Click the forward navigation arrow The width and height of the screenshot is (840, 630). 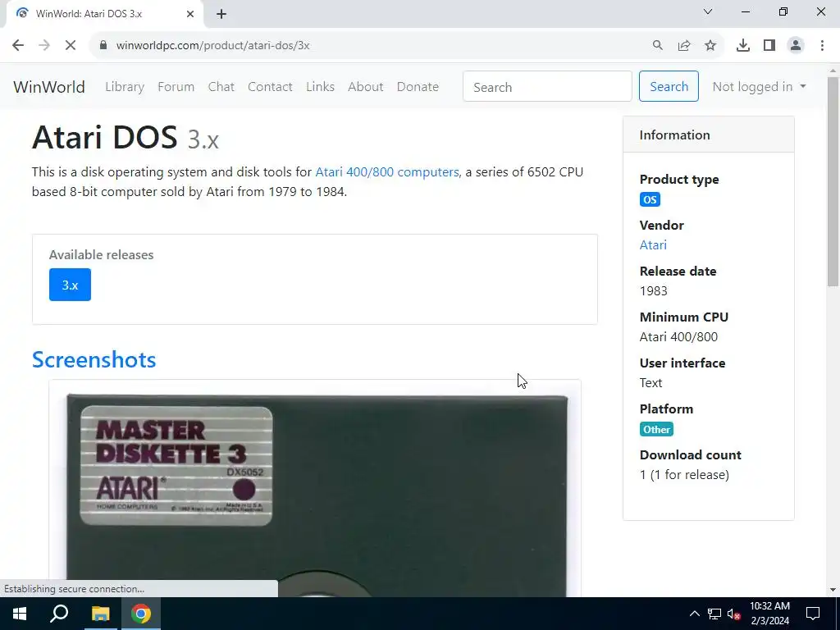coord(44,46)
